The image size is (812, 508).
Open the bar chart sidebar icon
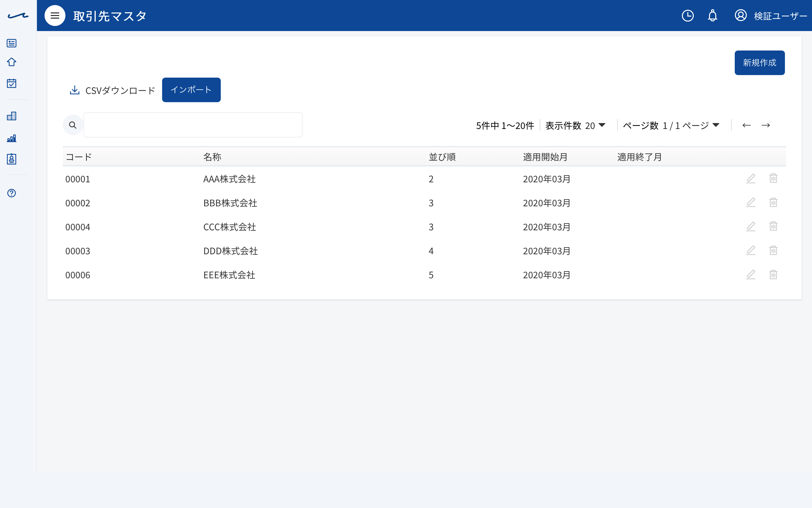click(x=12, y=138)
